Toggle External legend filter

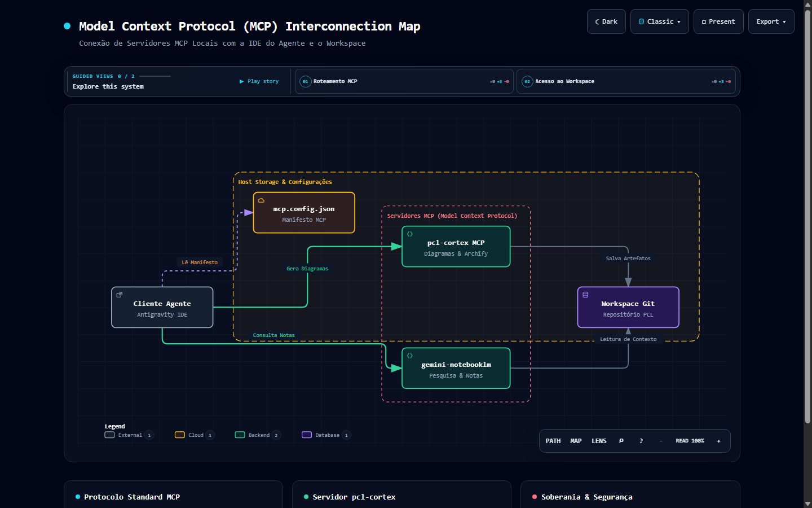[x=129, y=435]
